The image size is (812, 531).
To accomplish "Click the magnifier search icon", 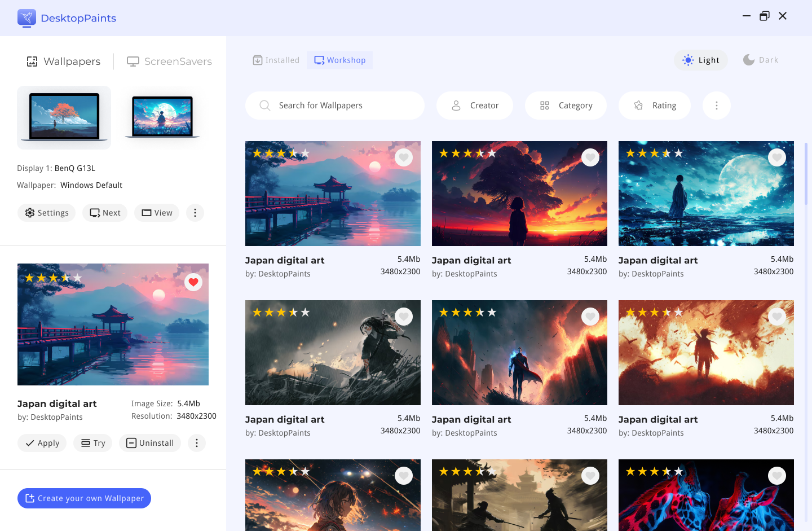I will point(264,106).
